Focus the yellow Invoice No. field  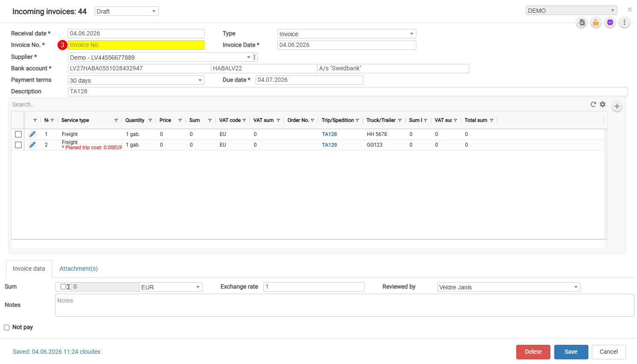coord(136,45)
